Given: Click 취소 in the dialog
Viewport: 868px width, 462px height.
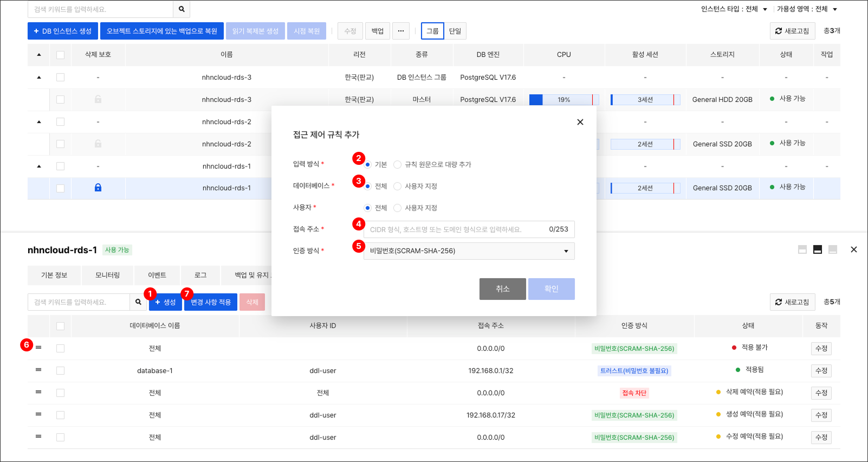Looking at the screenshot, I should [503, 289].
